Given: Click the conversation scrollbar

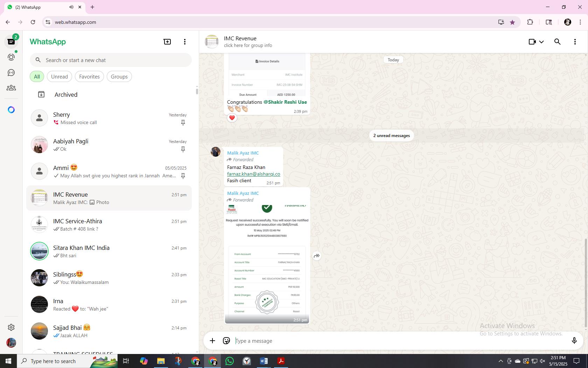Looking at the screenshot, I should [586, 283].
